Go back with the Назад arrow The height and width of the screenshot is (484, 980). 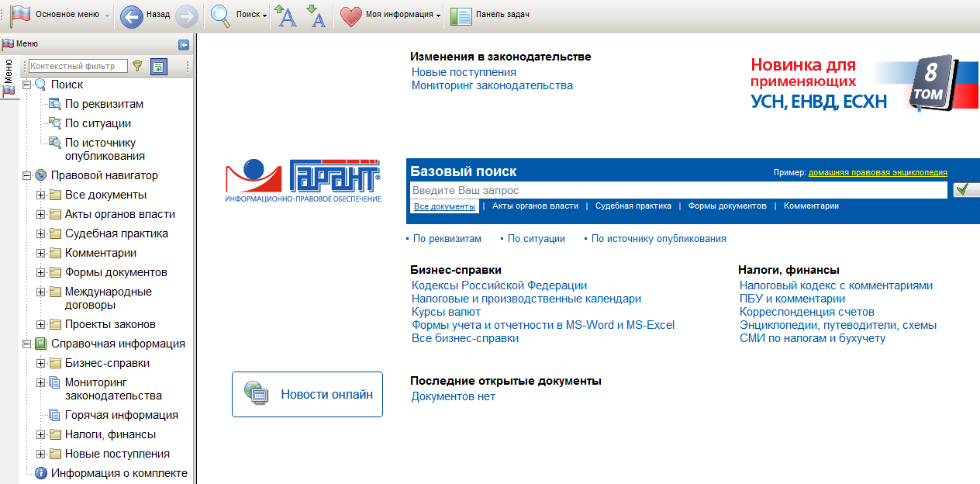(132, 15)
